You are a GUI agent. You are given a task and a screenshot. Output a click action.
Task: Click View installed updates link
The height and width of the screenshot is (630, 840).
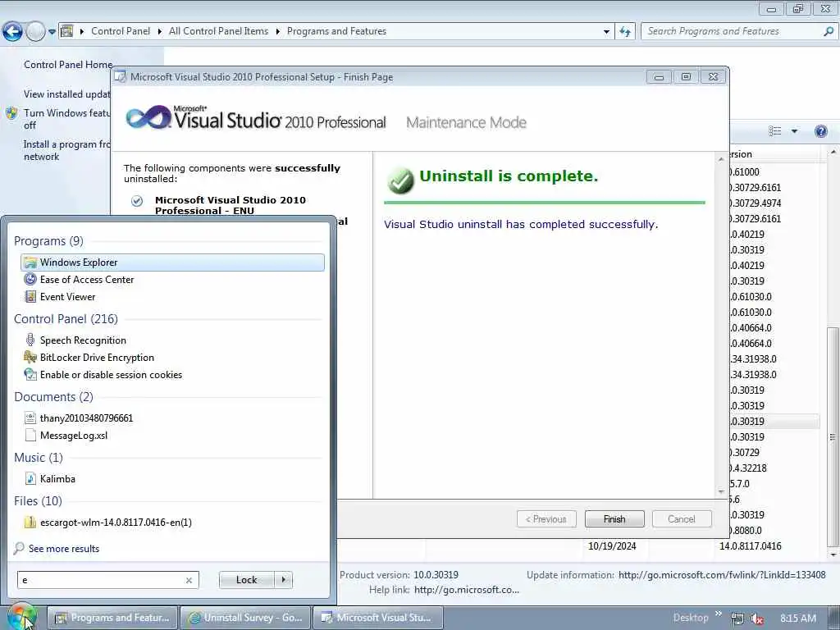(67, 94)
